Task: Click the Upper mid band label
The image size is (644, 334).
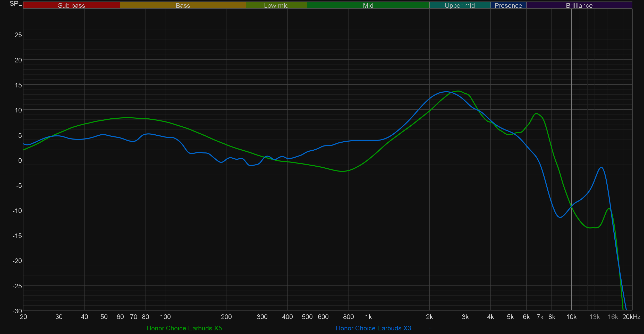Action: point(460,5)
